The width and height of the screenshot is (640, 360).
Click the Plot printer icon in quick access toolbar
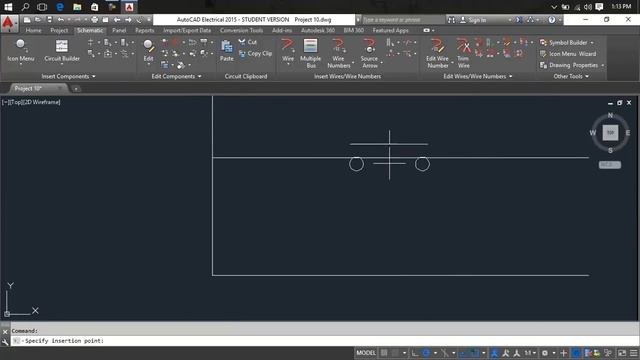point(95,20)
